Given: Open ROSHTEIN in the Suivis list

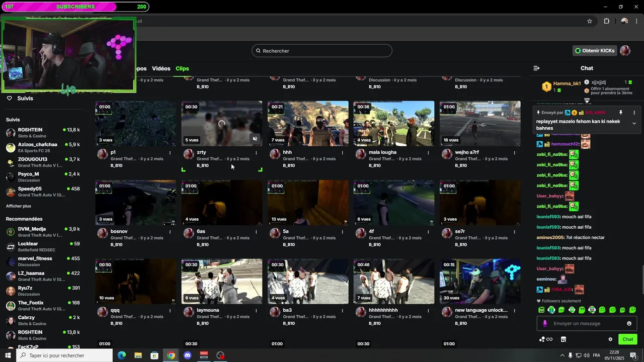Looking at the screenshot, I should pyautogui.click(x=43, y=133).
